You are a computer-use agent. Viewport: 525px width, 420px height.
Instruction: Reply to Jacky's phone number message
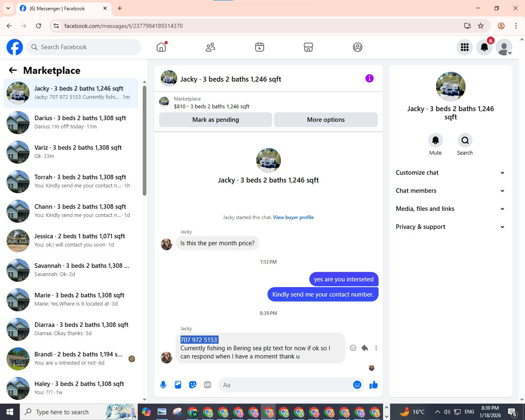click(x=365, y=348)
